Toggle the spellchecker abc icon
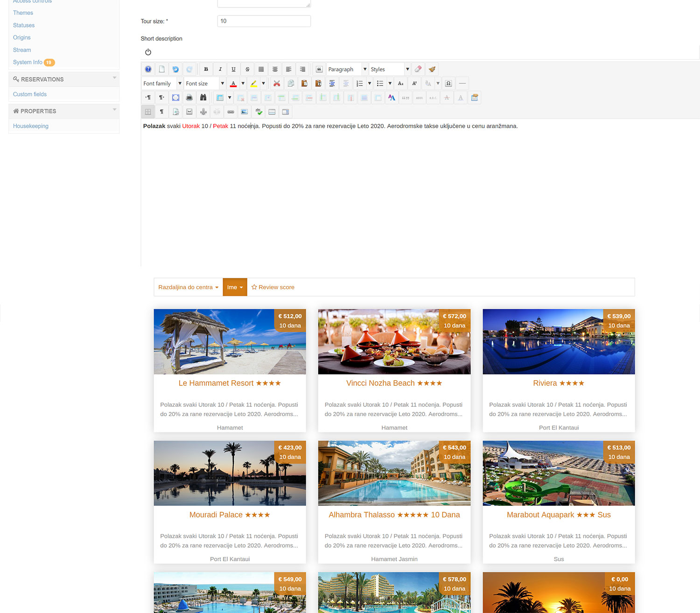Viewport: 700px width, 613px height. [x=259, y=112]
